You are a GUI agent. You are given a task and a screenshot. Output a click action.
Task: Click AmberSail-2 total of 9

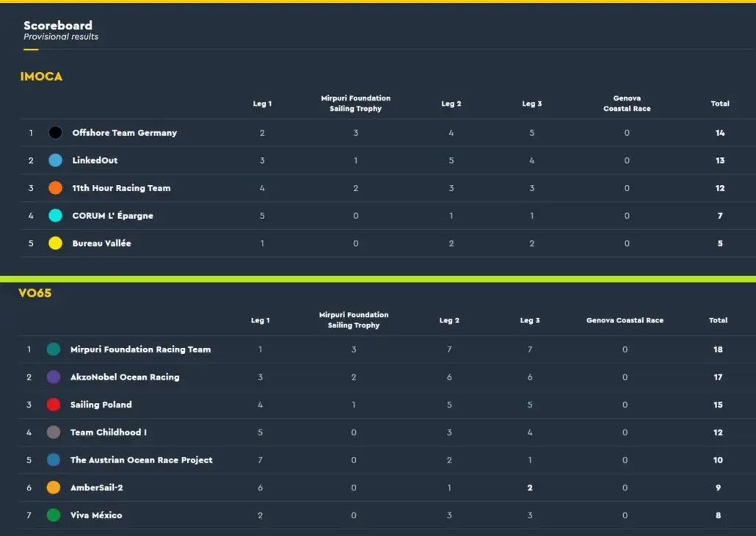click(718, 488)
